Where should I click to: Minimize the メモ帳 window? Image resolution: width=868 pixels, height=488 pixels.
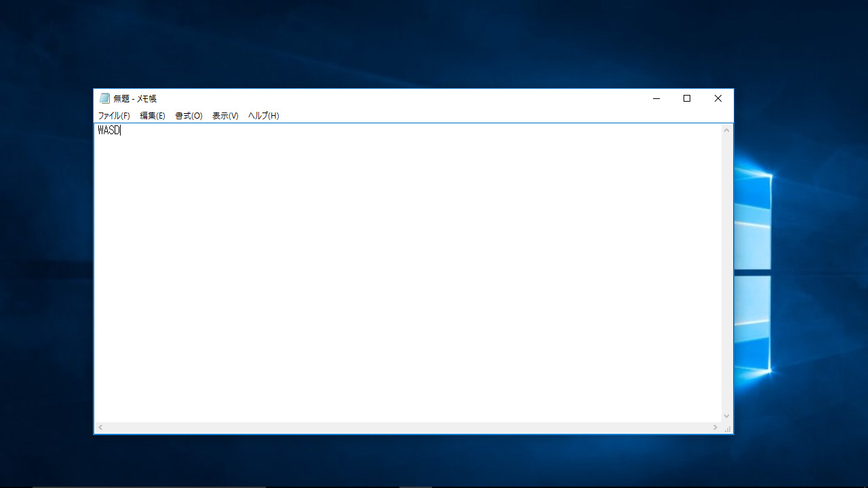click(656, 98)
